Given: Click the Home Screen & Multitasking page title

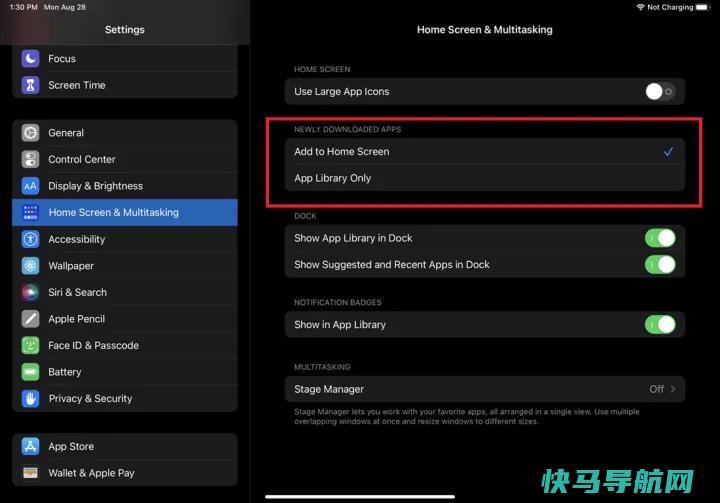Looking at the screenshot, I should pyautogui.click(x=484, y=30).
